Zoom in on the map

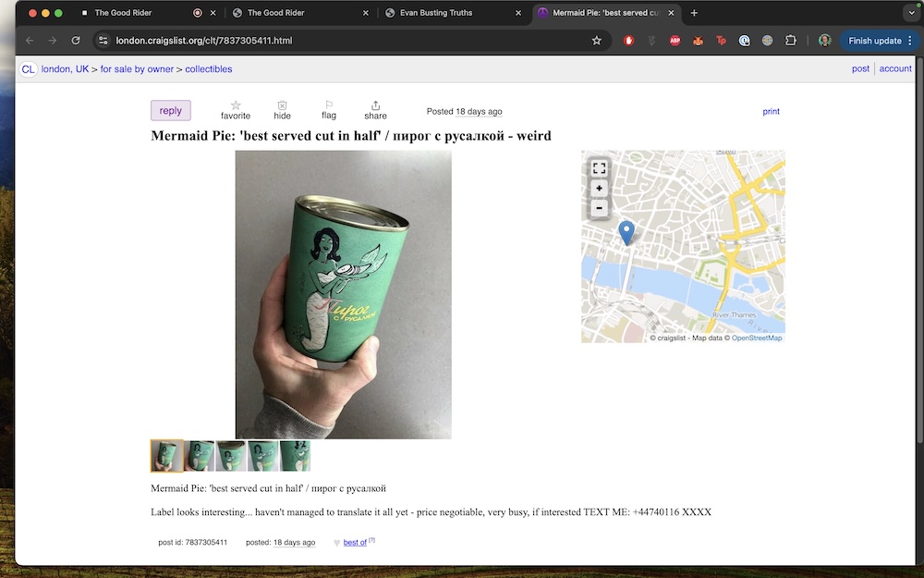click(600, 188)
